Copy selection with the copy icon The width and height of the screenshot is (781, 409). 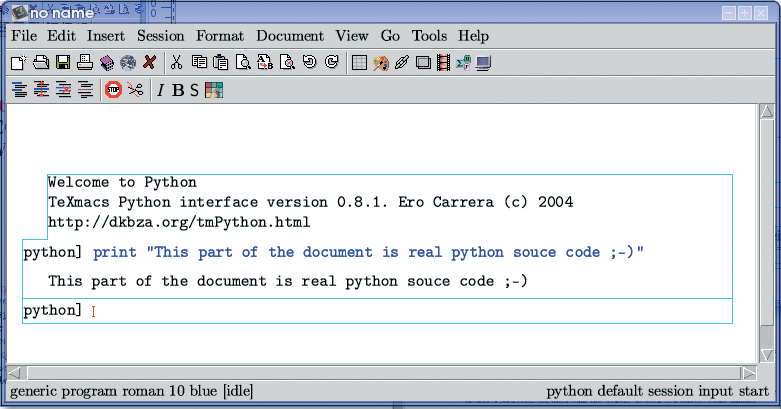199,63
